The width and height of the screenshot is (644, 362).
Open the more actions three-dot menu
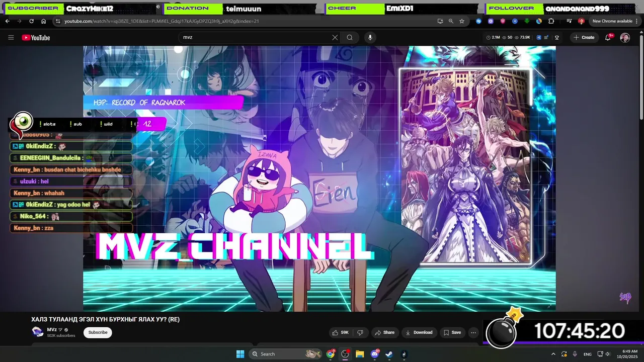point(473,332)
